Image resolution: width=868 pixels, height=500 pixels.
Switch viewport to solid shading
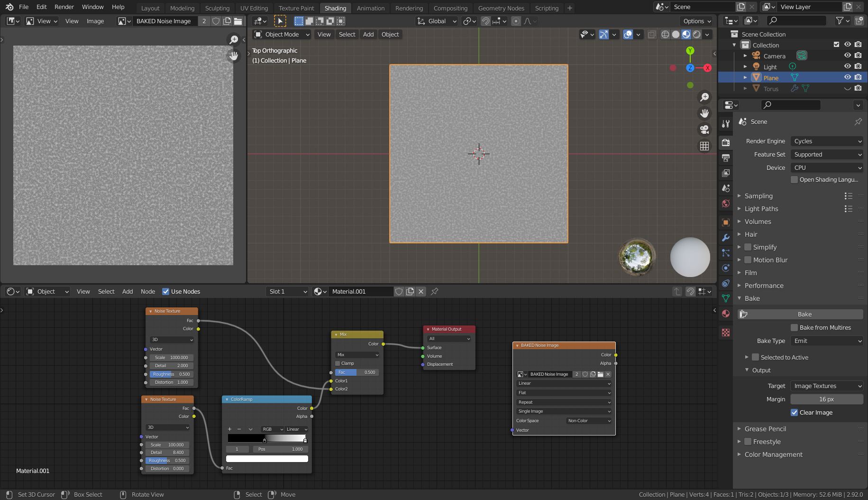[676, 34]
